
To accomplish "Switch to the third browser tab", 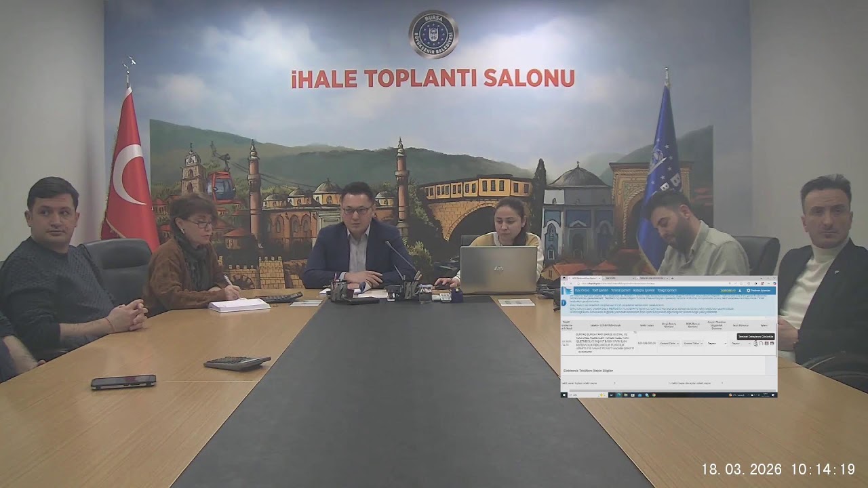I will [652, 278].
